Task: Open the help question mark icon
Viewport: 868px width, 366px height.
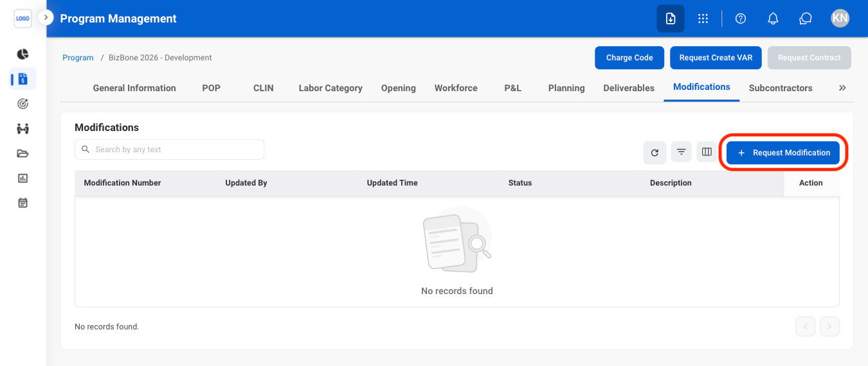Action: [741, 19]
